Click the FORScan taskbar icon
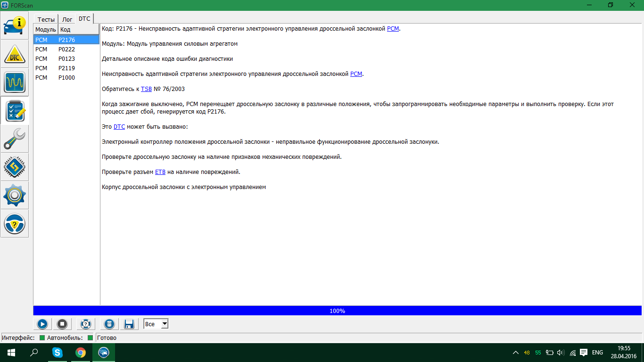Screen dimensions: 644x362 coord(103,353)
